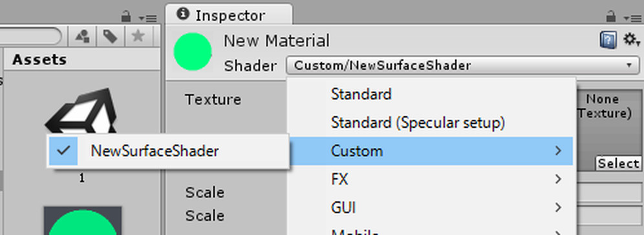Open the material settings gear menu
The image size is (644, 235).
pyautogui.click(x=631, y=40)
